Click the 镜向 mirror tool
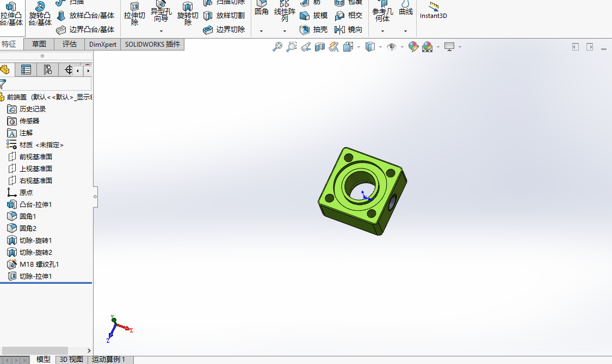Image resolution: width=612 pixels, height=364 pixels. tap(349, 30)
